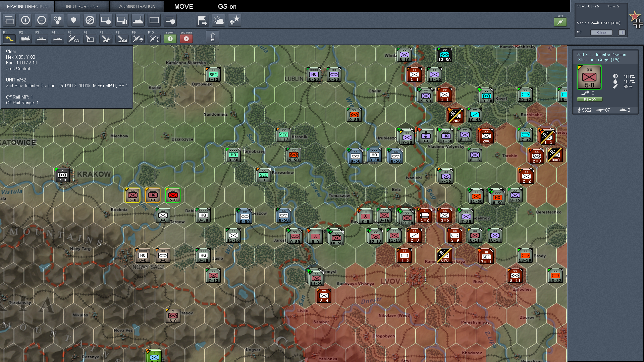
Task: Open the Administration tab
Action: (x=137, y=6)
